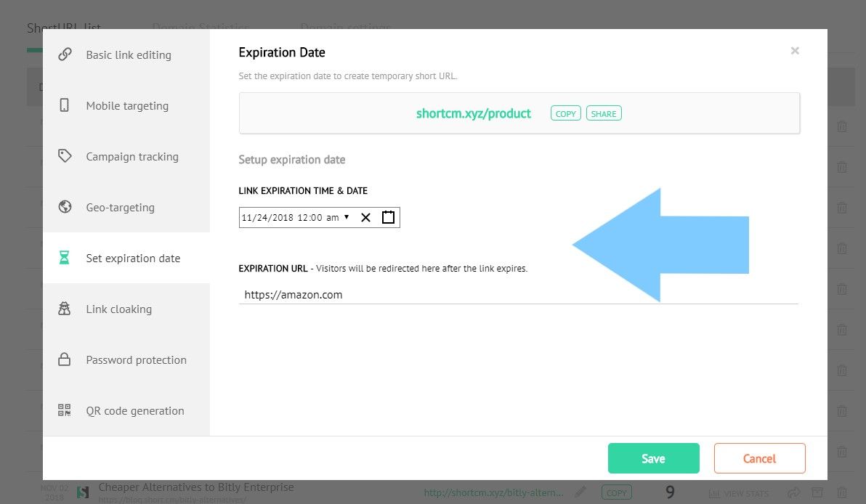Select the hourglass icon for expiration date
This screenshot has width=866, height=504.
pyautogui.click(x=64, y=257)
